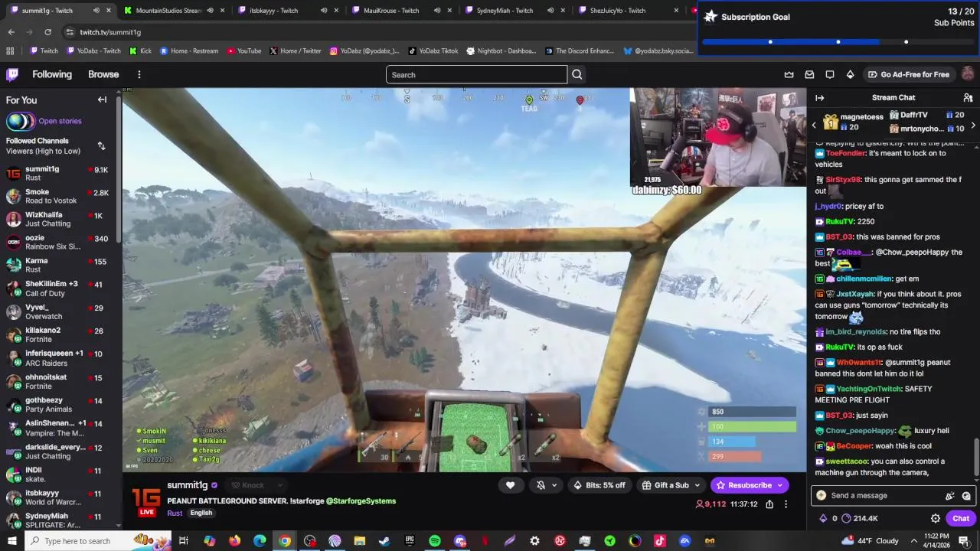The image size is (980, 551).
Task: Reload the browser page
Action: [x=47, y=32]
